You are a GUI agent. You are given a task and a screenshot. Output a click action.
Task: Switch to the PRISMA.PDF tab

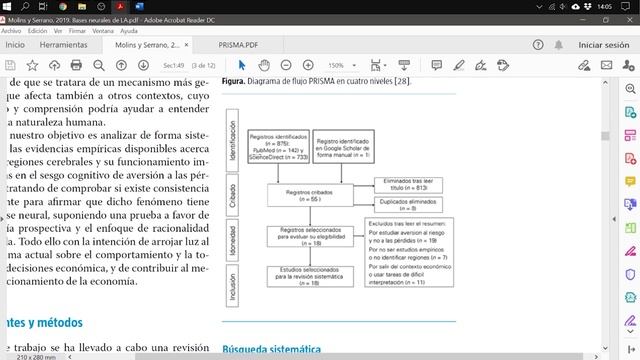click(x=238, y=45)
